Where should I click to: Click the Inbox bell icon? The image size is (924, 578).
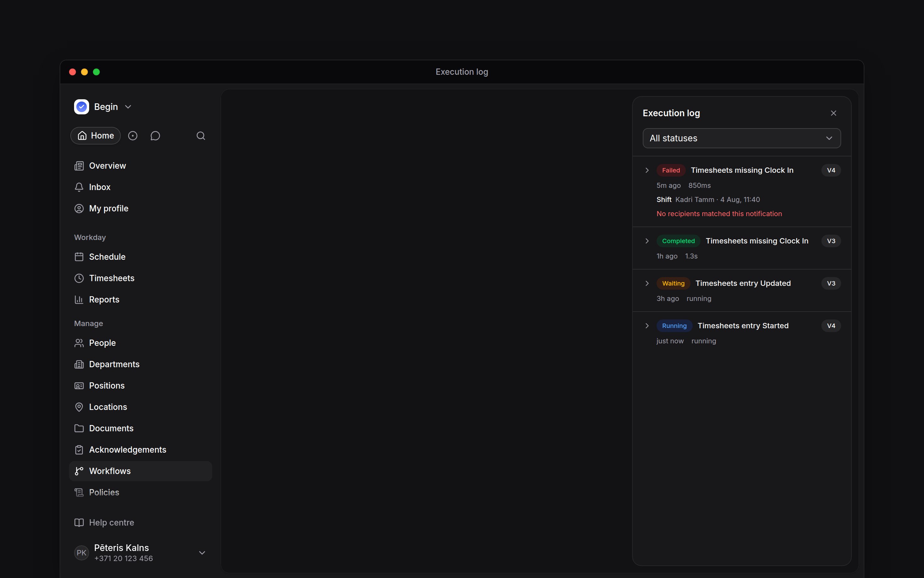(79, 187)
